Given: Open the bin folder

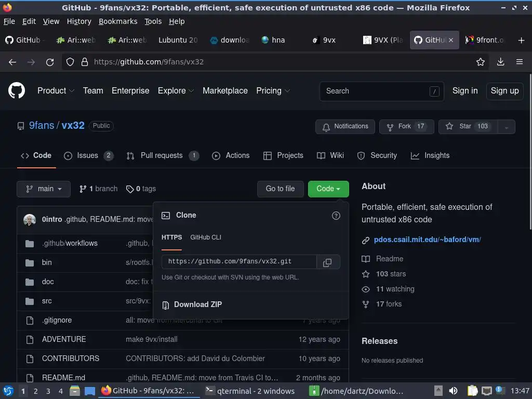Looking at the screenshot, I should tap(47, 262).
